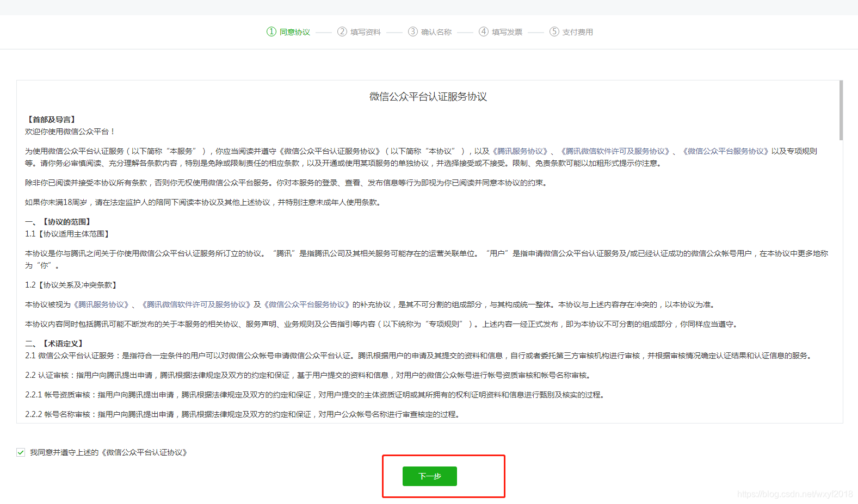Click the green 下一步 button
The height and width of the screenshot is (504, 858).
(429, 476)
